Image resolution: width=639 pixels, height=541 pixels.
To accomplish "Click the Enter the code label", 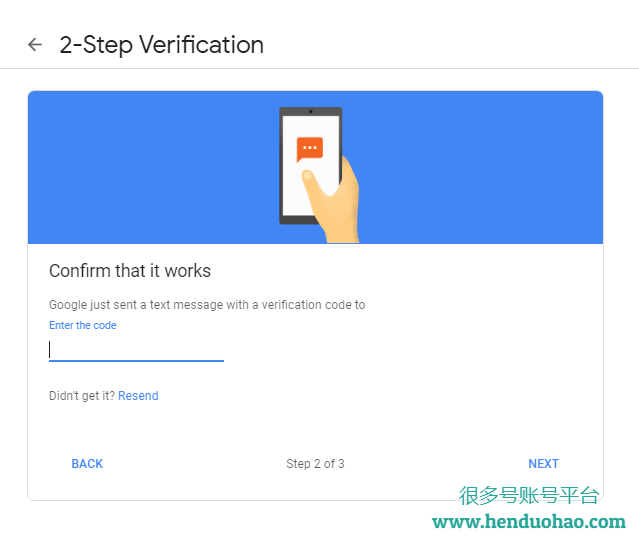I will [83, 325].
